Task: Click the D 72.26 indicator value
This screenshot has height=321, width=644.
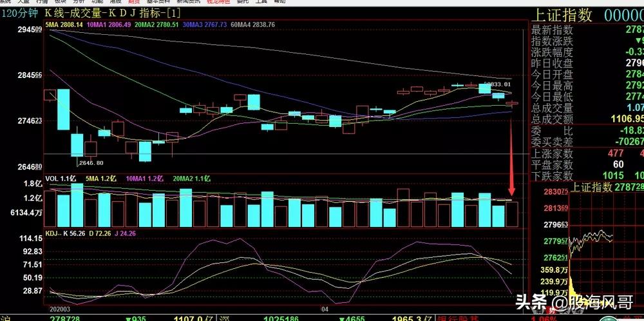Action: [100, 233]
